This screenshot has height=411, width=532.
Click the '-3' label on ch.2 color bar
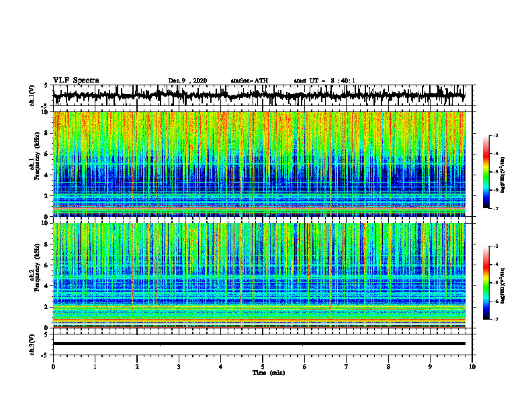[496, 246]
